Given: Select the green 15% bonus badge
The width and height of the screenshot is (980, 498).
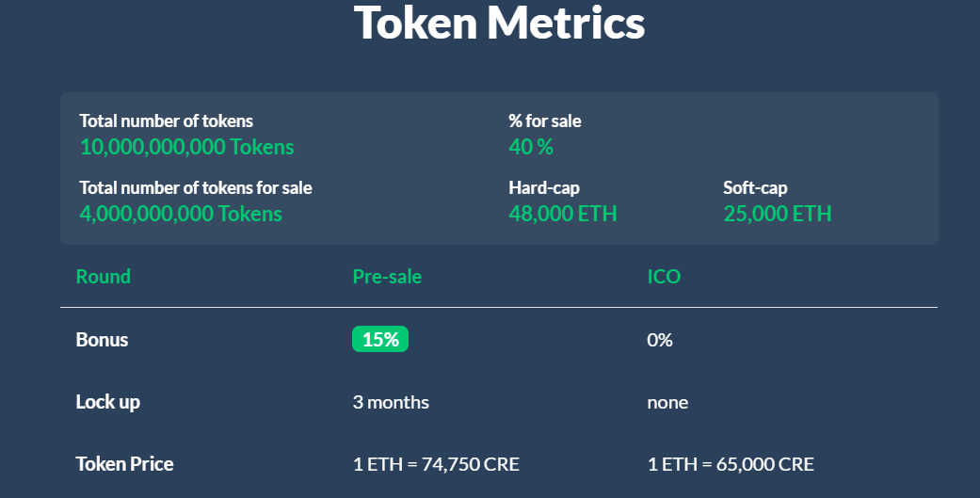Looking at the screenshot, I should tap(380, 339).
